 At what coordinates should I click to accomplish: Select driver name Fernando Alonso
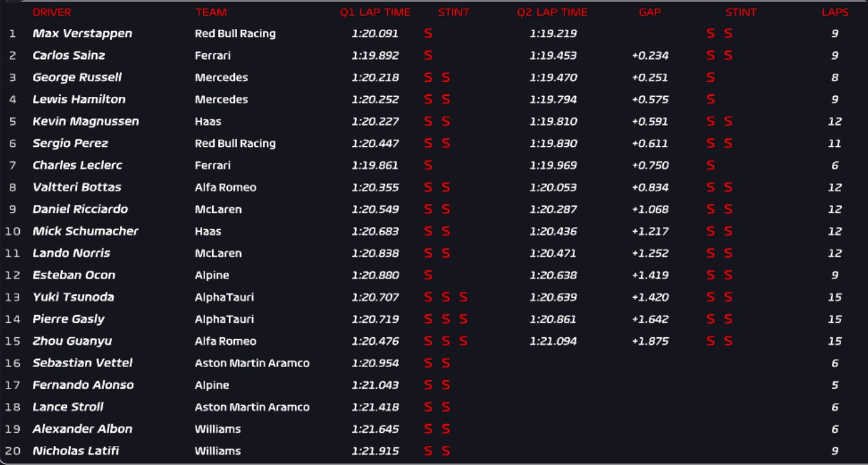83,385
